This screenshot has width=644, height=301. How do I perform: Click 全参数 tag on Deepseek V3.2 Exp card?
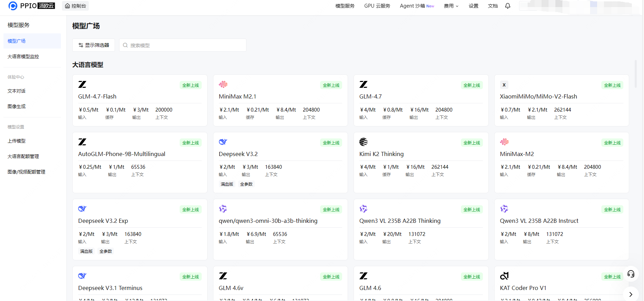tap(106, 251)
